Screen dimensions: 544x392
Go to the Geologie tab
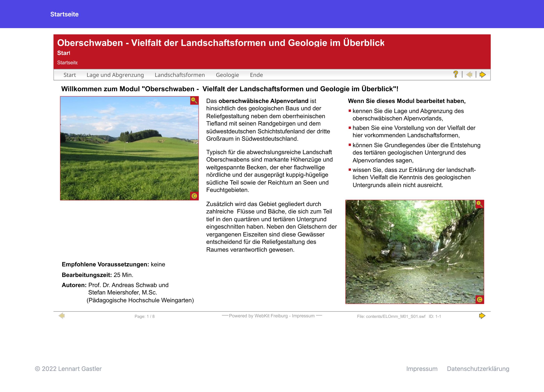pos(227,75)
